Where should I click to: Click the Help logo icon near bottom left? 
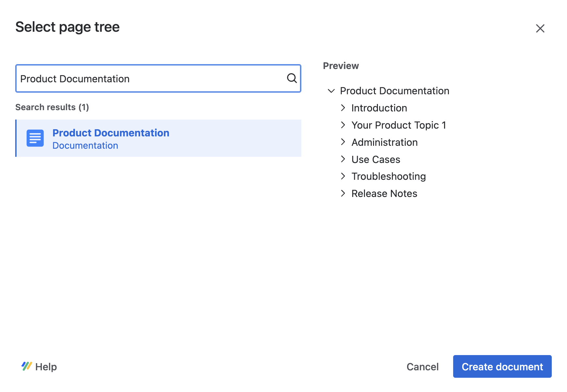(27, 366)
